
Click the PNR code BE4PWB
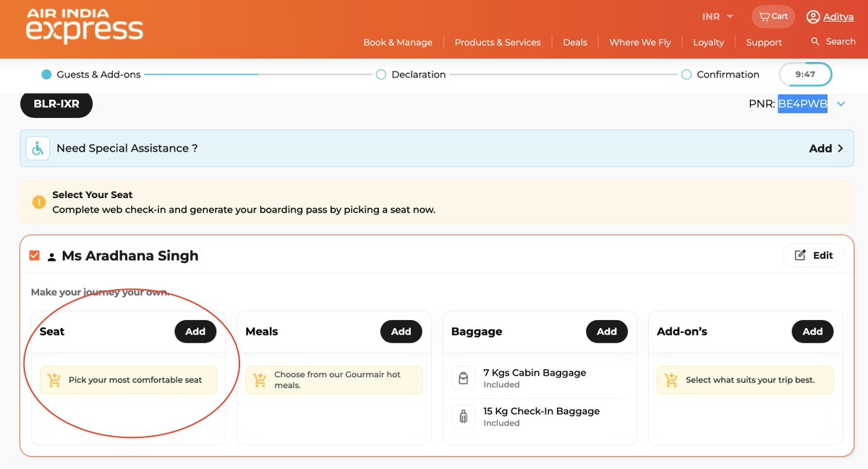point(802,104)
